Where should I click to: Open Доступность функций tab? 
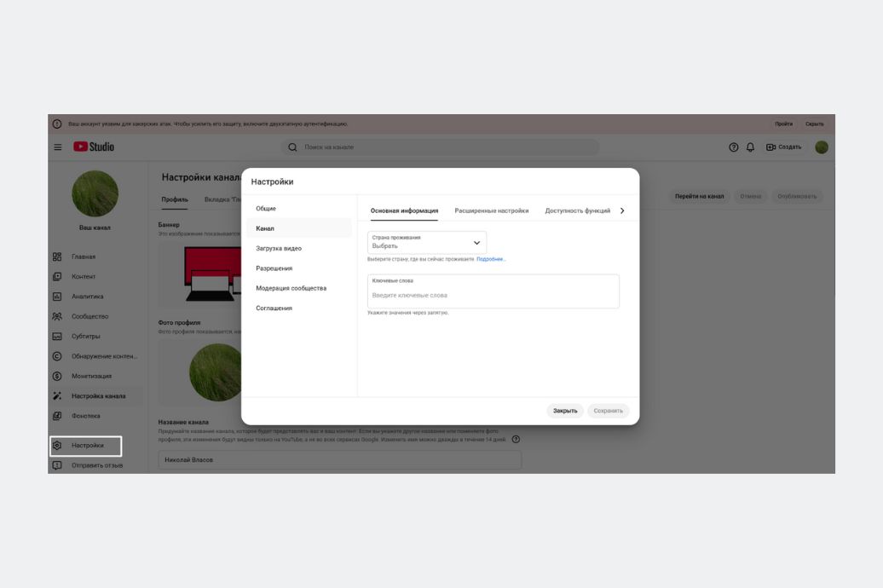click(577, 210)
